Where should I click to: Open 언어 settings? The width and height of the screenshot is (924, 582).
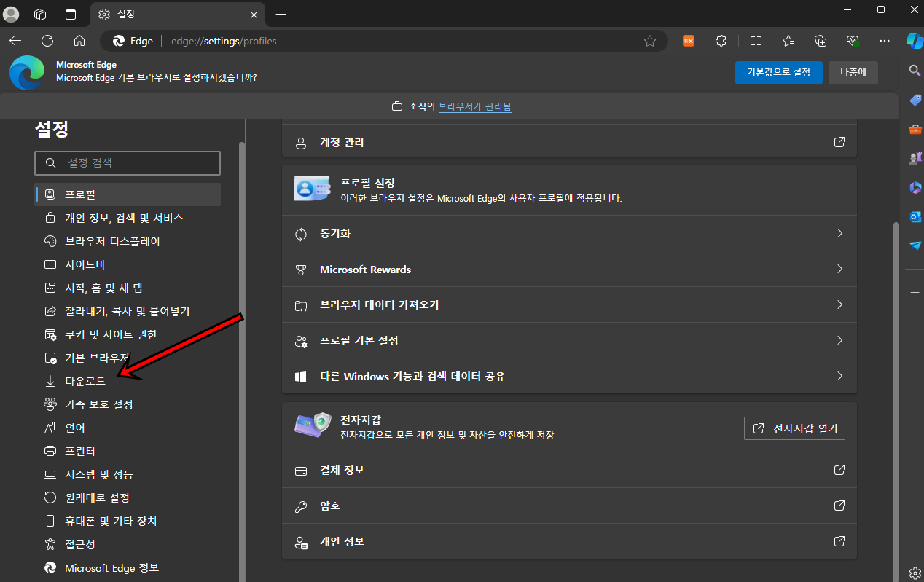tap(128, 428)
